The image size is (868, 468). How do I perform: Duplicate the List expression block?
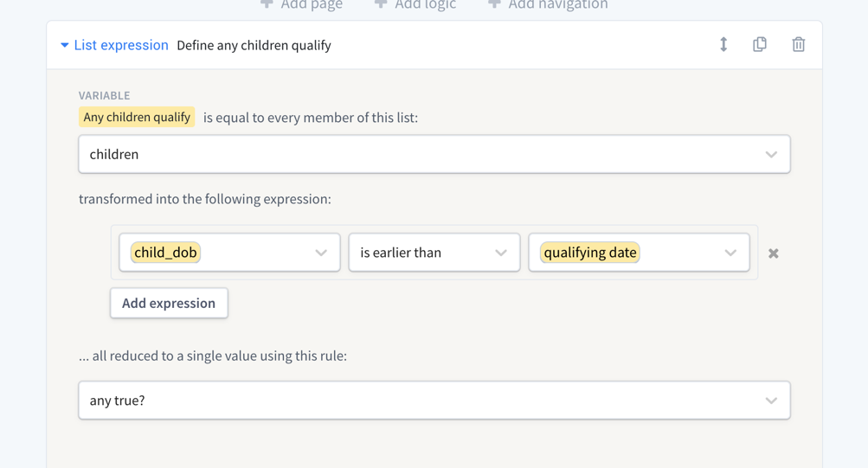click(760, 45)
